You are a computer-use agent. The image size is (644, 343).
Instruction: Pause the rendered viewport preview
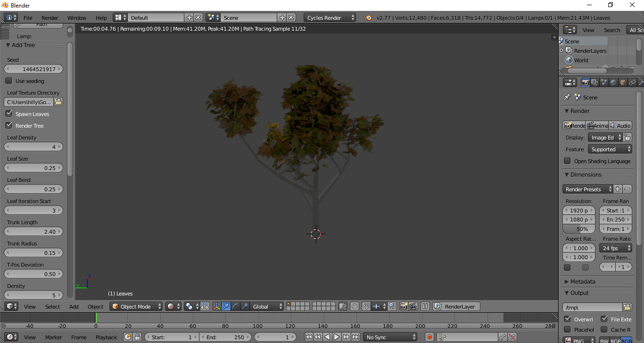[x=425, y=306]
